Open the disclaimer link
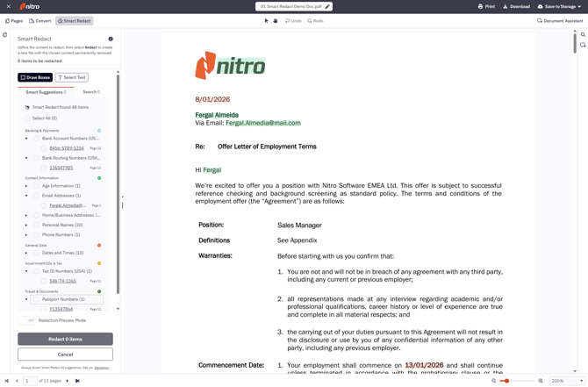This screenshot has width=588, height=387. 101,368
